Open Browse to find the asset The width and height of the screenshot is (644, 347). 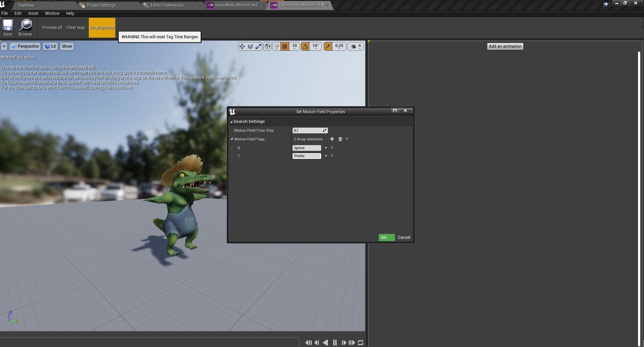coord(25,28)
